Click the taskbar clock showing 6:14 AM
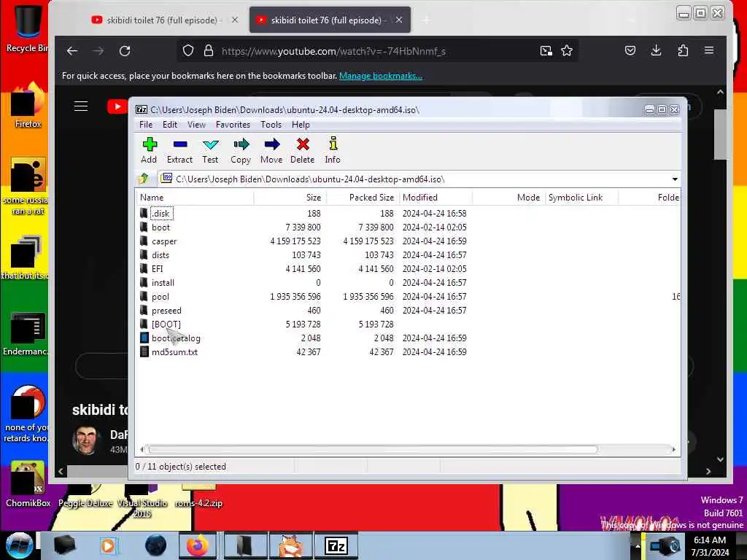Viewport: 747px width, 560px height. 710,545
